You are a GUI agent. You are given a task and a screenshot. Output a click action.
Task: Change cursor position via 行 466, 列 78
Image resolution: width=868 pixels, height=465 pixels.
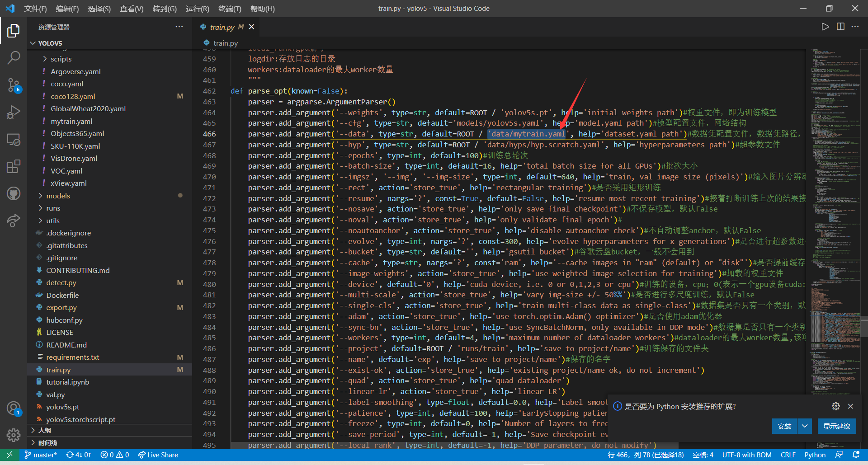coord(646,455)
